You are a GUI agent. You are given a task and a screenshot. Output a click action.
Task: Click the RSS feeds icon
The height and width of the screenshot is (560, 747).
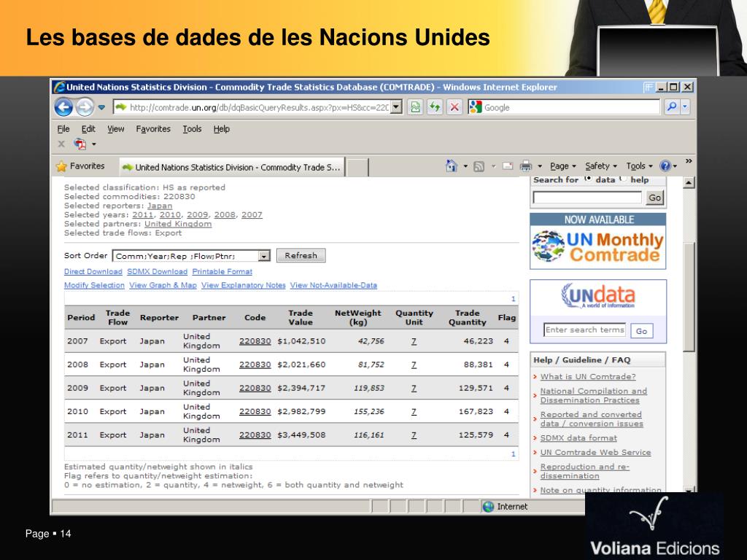pos(479,166)
